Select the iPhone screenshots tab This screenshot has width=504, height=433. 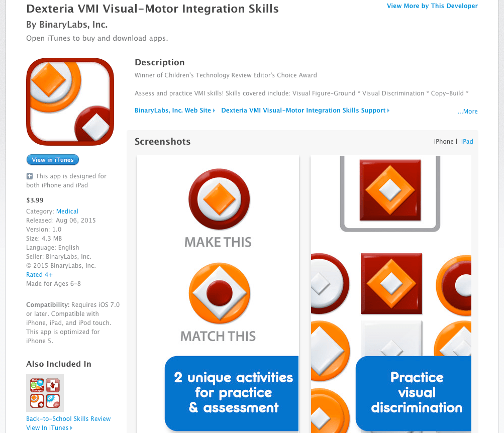[444, 142]
